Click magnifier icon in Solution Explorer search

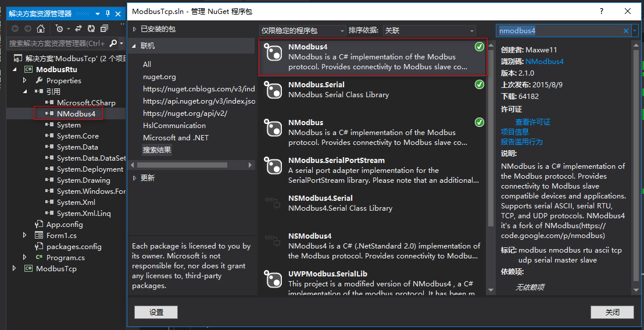click(113, 43)
